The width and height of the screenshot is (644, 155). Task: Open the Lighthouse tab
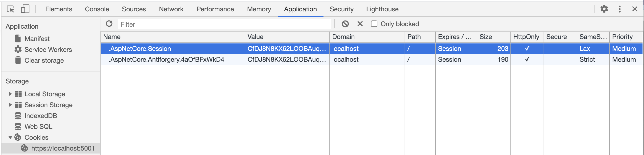tap(382, 9)
